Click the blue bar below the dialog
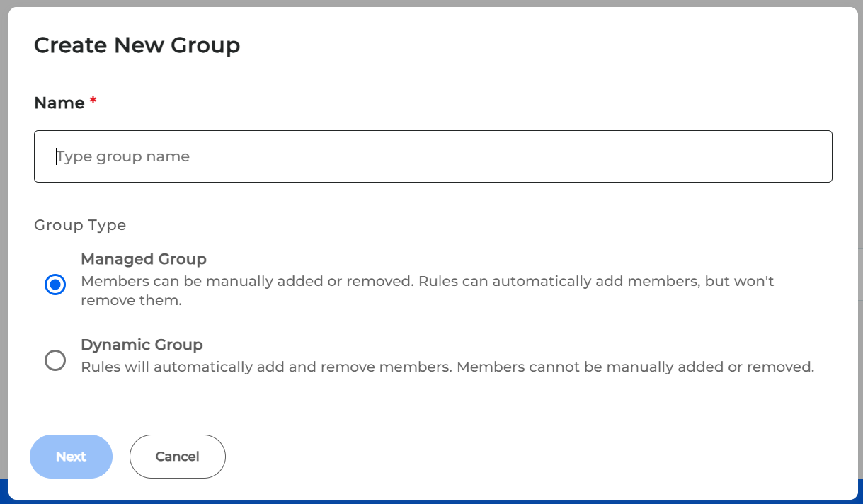This screenshot has height=504, width=863. pyautogui.click(x=431, y=501)
